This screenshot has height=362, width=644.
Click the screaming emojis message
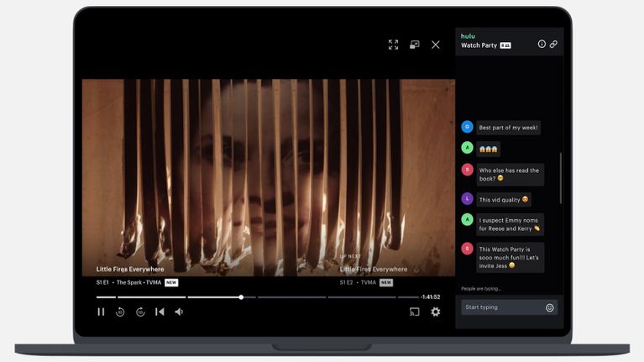(489, 150)
